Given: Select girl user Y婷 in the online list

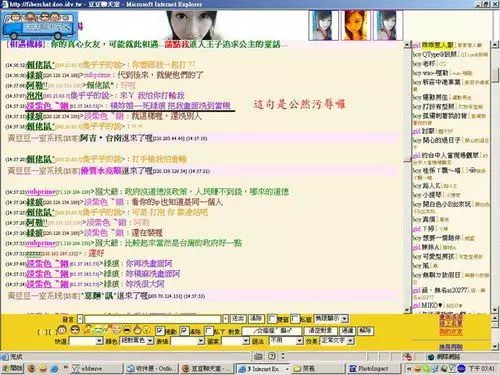Looking at the screenshot, I should pyautogui.click(x=429, y=229).
